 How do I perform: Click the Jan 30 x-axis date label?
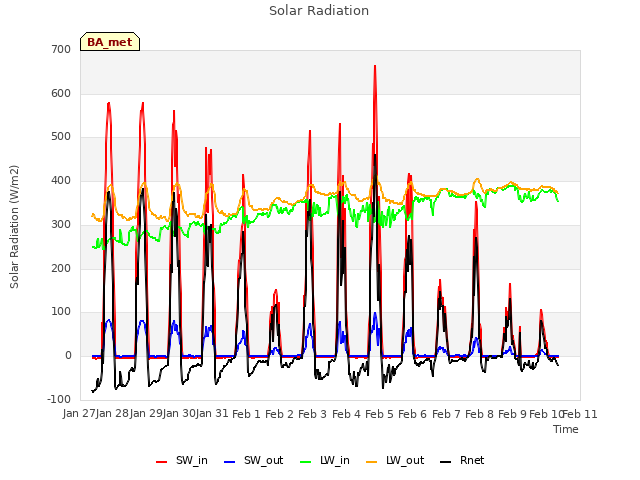pos(179,414)
